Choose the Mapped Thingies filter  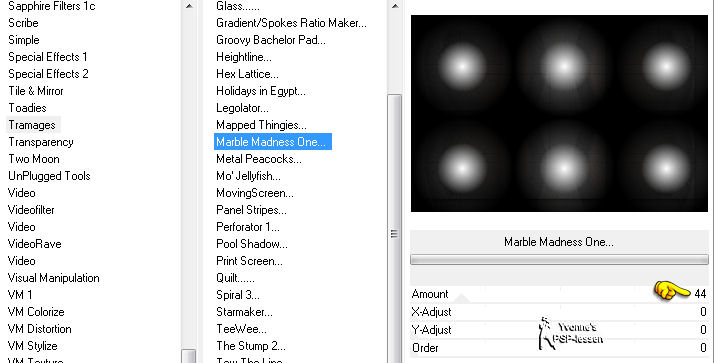pyautogui.click(x=261, y=125)
